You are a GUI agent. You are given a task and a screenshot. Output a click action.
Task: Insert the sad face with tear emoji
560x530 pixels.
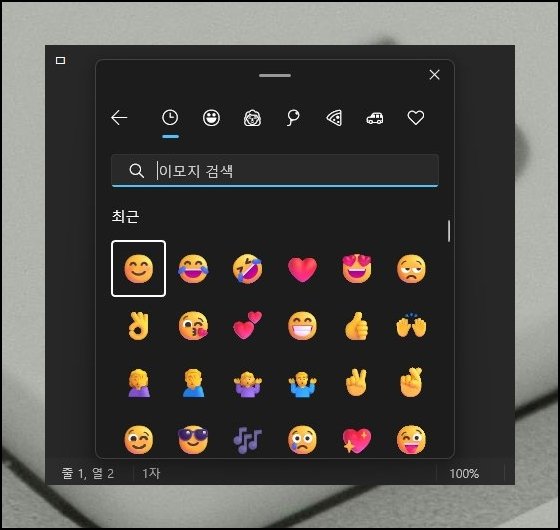[x=302, y=440]
